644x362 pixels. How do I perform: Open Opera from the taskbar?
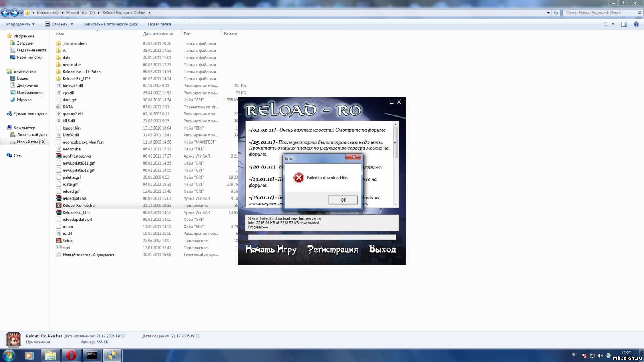click(72, 356)
